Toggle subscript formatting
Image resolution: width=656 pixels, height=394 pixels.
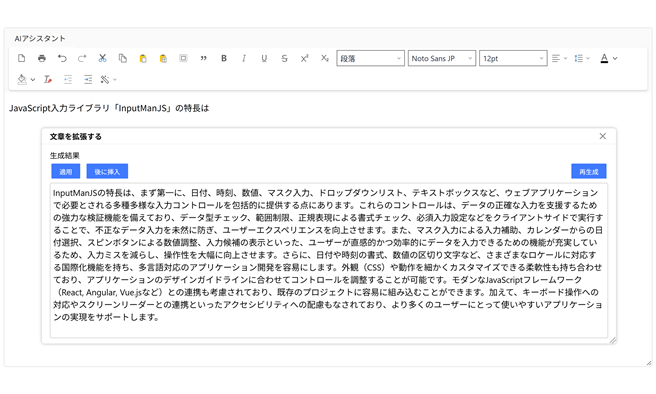(325, 59)
